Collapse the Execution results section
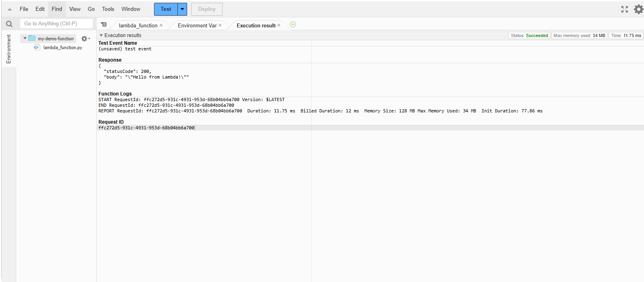 pos(101,35)
